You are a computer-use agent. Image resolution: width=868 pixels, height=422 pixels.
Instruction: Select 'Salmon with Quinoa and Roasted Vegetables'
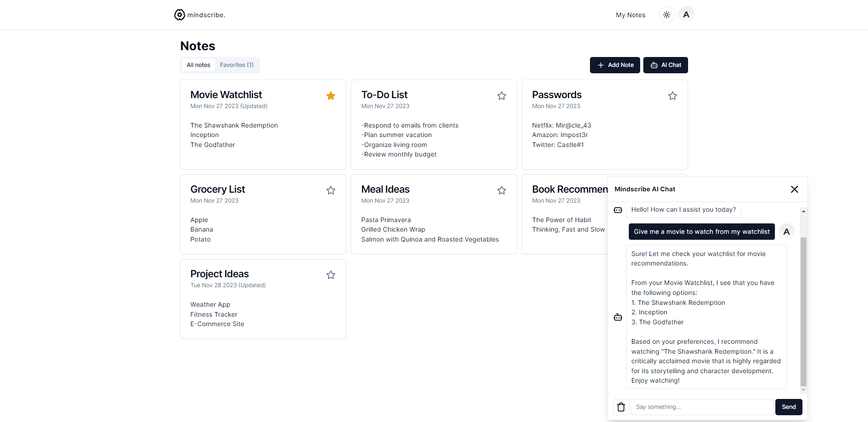430,239
